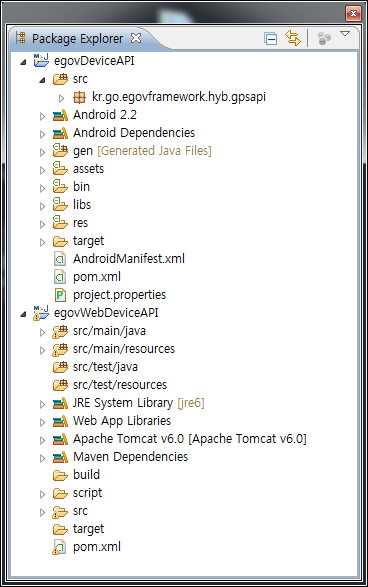Click the egovWebDeviceAPI project icon
This screenshot has width=368, height=587.
[x=41, y=313]
